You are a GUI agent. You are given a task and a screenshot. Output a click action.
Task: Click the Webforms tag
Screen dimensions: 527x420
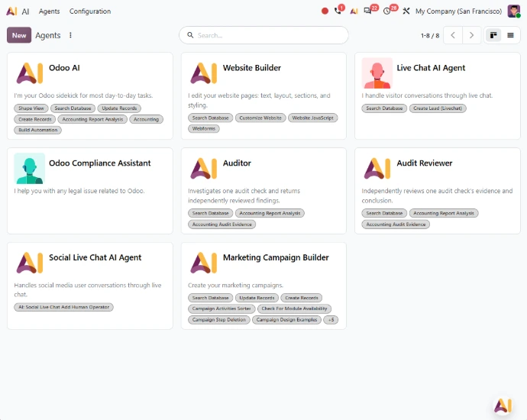[204, 129]
